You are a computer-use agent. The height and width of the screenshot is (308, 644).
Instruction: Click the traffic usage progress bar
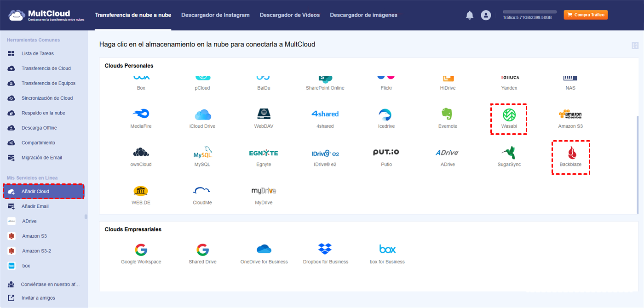click(x=529, y=12)
